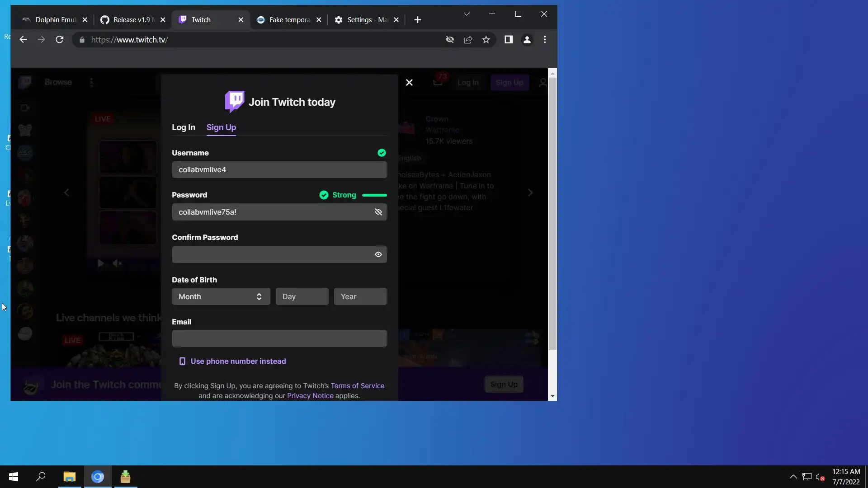
Task: Close the Join Twitch signup dialog
Action: click(x=409, y=82)
